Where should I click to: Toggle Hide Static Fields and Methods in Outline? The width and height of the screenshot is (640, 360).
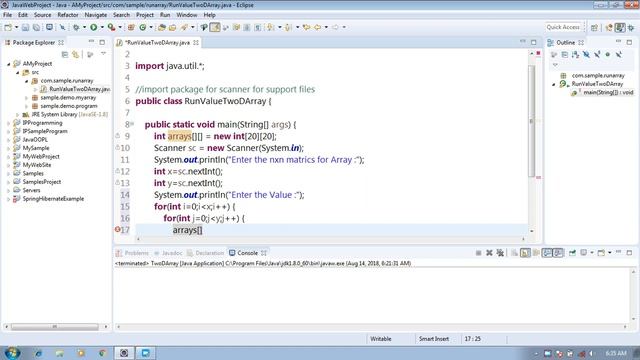pyautogui.click(x=597, y=54)
